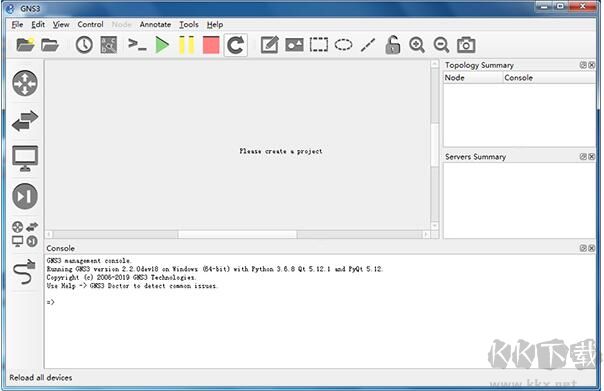604x391 pixels.
Task: Reload all devices icon
Action: [235, 45]
